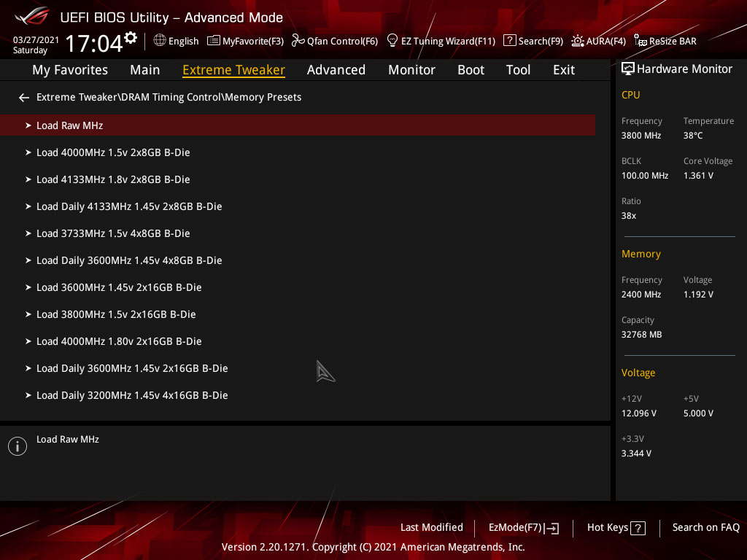The width and height of the screenshot is (747, 560).
Task: Open AURA lighting icon
Action: click(x=578, y=41)
